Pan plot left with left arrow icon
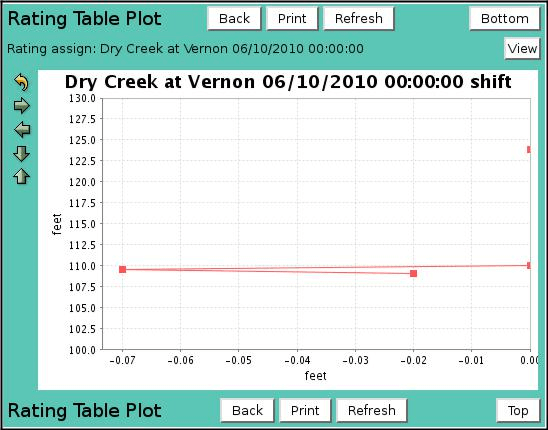The image size is (548, 430). pos(22,130)
